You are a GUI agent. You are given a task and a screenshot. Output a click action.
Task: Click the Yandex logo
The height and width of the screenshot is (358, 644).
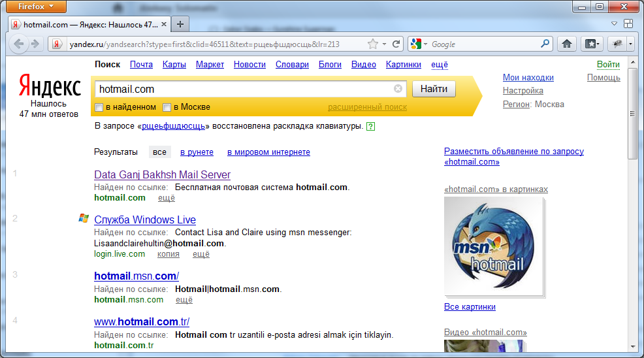tap(50, 85)
